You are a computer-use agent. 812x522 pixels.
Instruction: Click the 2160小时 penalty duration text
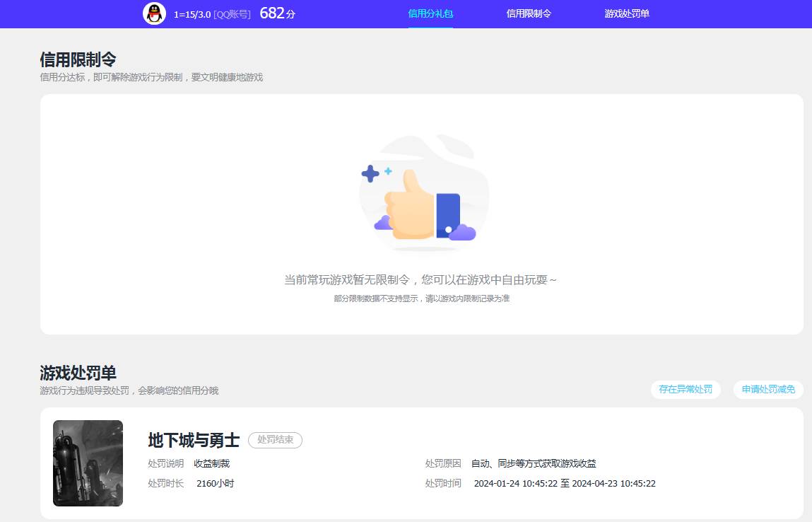click(x=216, y=483)
